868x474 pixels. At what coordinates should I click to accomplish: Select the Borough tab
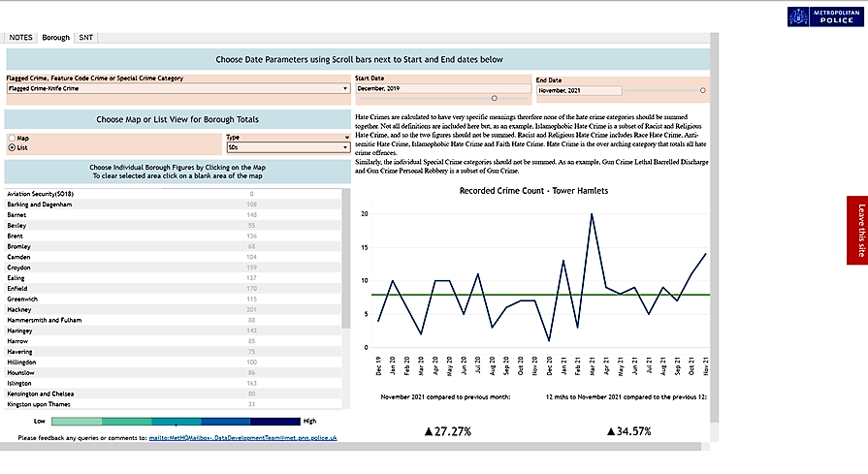[x=56, y=37]
